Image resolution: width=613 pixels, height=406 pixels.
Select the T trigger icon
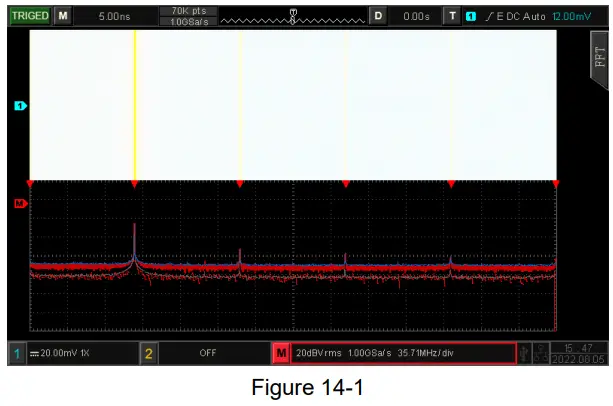click(452, 16)
